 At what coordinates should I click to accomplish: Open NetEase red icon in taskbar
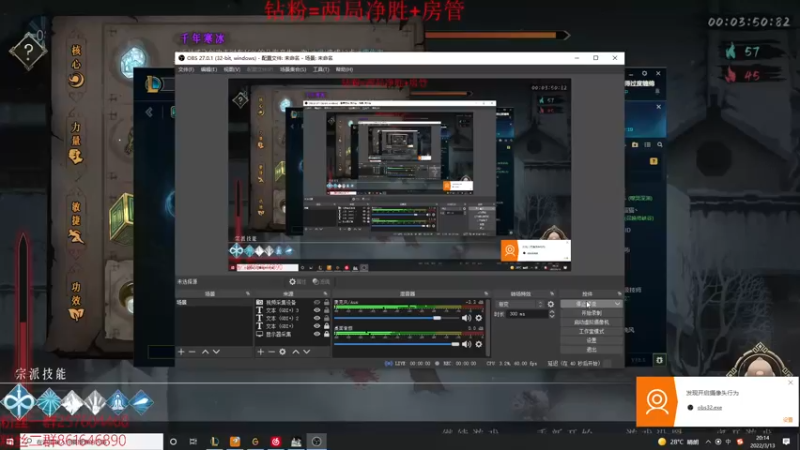click(x=276, y=441)
